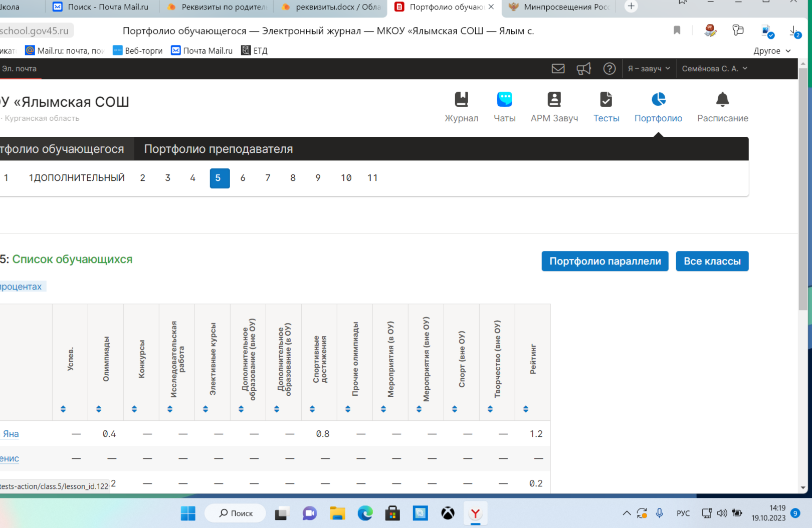The height and width of the screenshot is (528, 812).
Task: Expand Другое bookmarks folder
Action: click(772, 51)
